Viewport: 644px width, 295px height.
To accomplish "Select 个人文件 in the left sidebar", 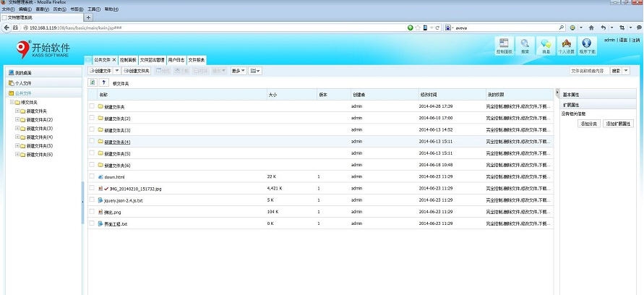I will pyautogui.click(x=44, y=83).
